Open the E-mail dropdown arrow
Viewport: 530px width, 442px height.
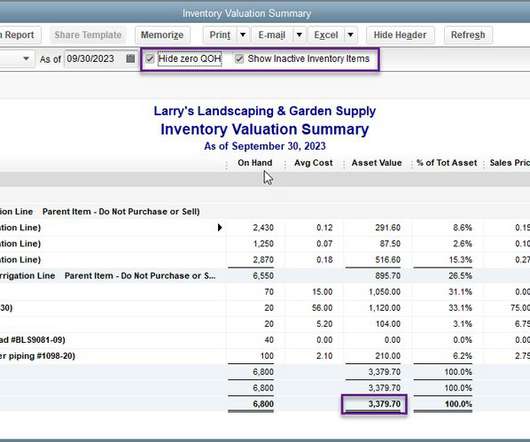[x=299, y=35]
